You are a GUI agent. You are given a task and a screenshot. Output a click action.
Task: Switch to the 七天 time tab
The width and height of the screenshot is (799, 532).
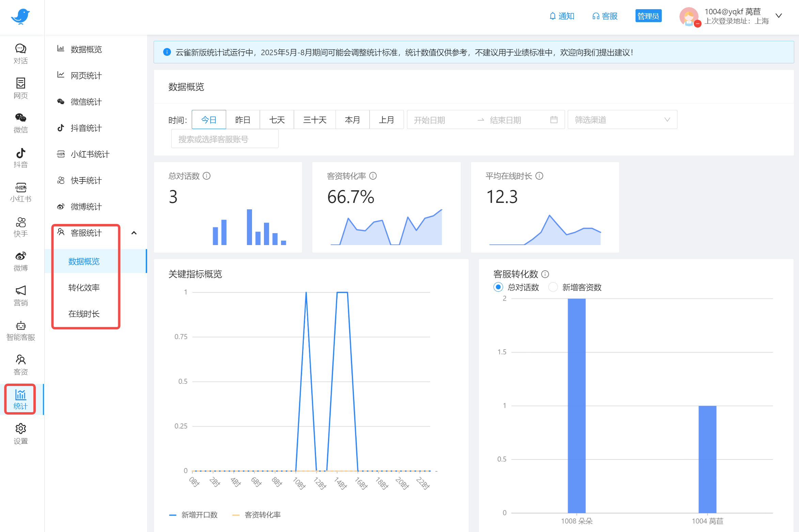277,119
